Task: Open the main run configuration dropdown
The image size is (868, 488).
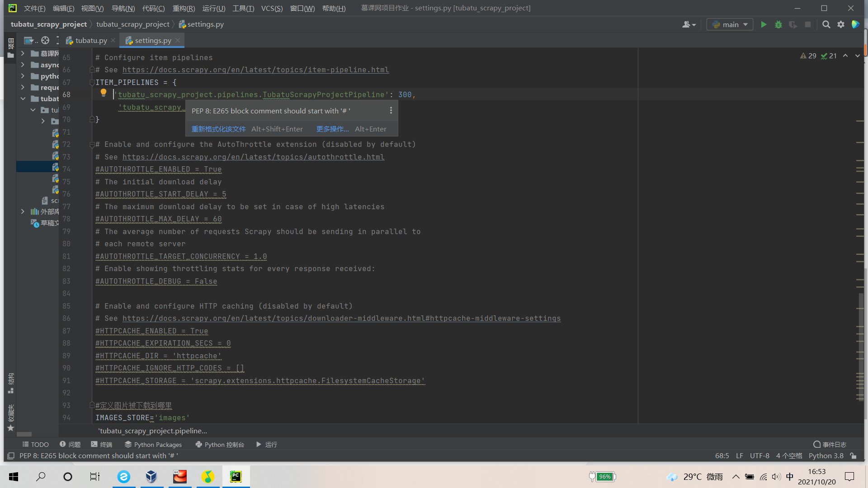Action: pos(730,24)
